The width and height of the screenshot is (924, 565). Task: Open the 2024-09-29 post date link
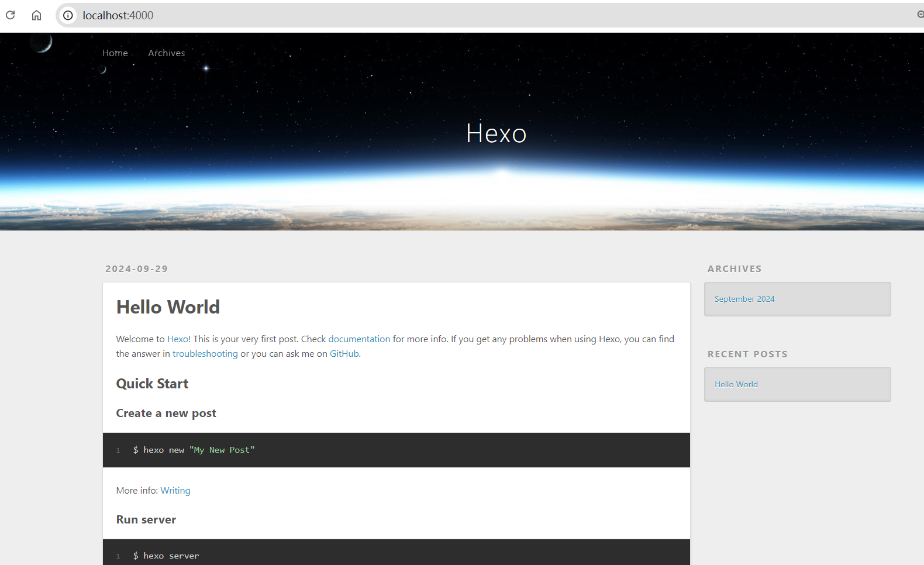(137, 269)
